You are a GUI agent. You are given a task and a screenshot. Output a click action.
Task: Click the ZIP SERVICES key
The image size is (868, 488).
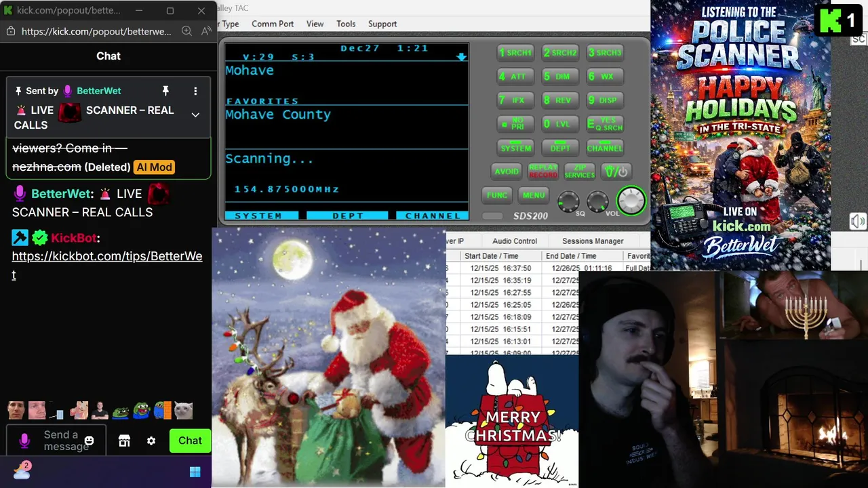579,171
